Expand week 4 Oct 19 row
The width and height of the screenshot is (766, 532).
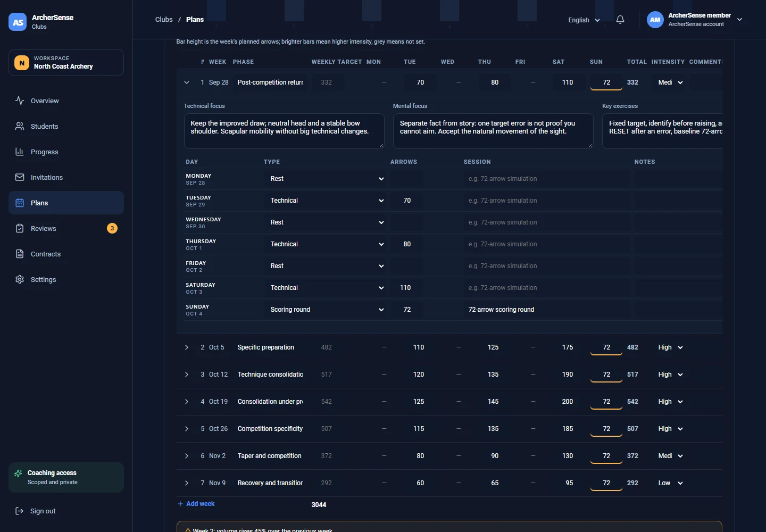coord(187,402)
